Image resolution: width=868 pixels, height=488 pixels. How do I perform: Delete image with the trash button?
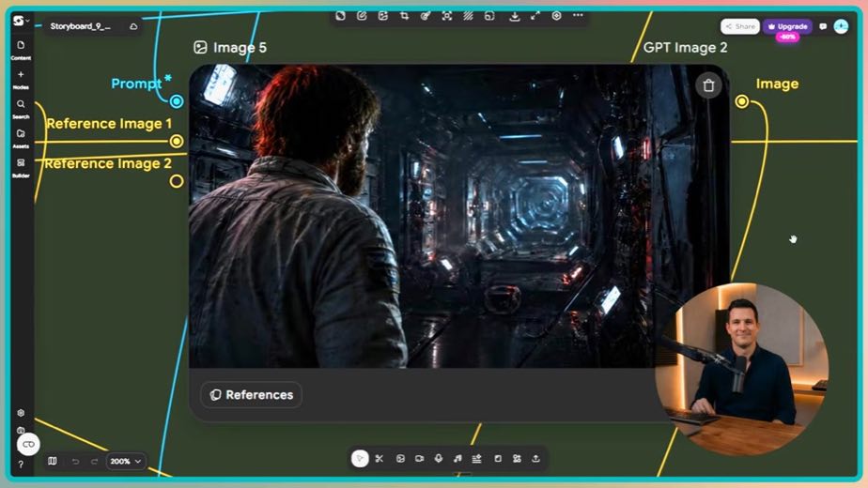click(x=708, y=85)
